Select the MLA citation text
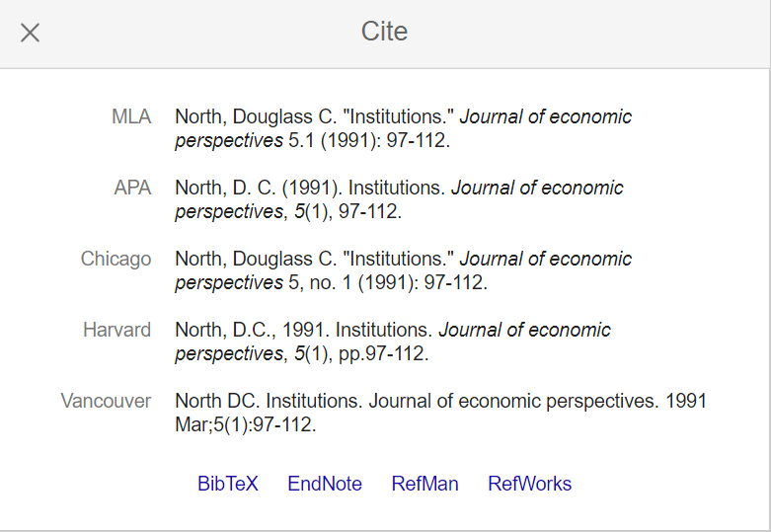 403,129
